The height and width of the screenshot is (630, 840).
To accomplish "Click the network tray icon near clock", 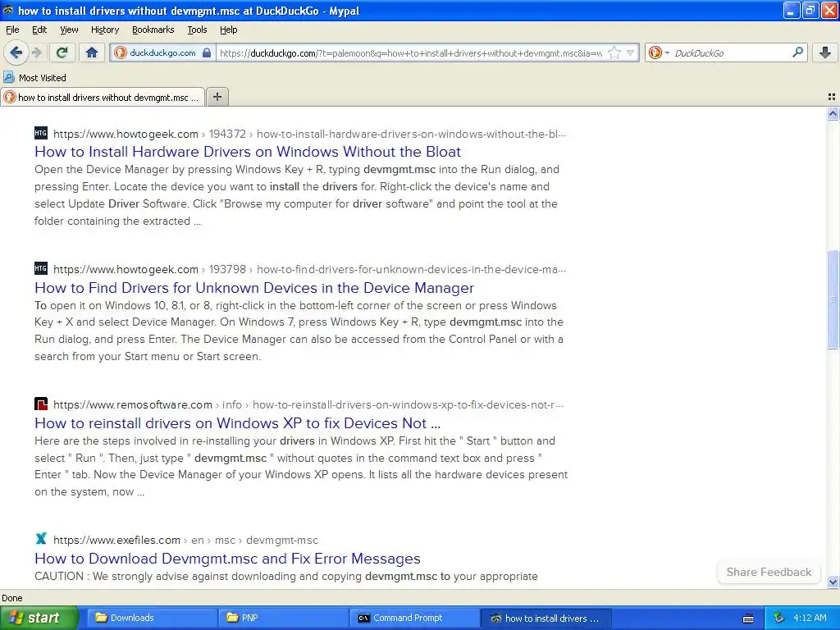I will 779,618.
